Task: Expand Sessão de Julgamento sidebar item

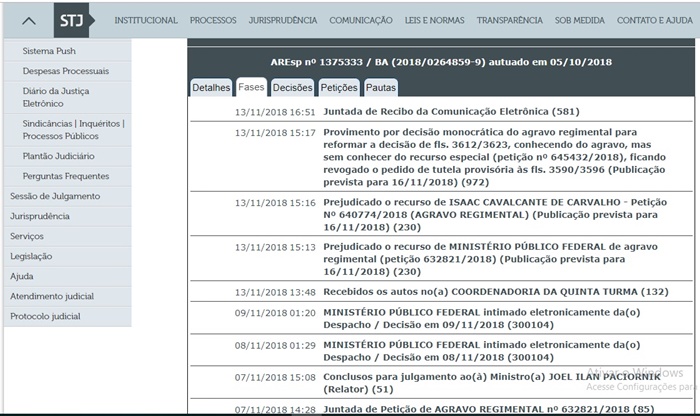Action: 54,196
